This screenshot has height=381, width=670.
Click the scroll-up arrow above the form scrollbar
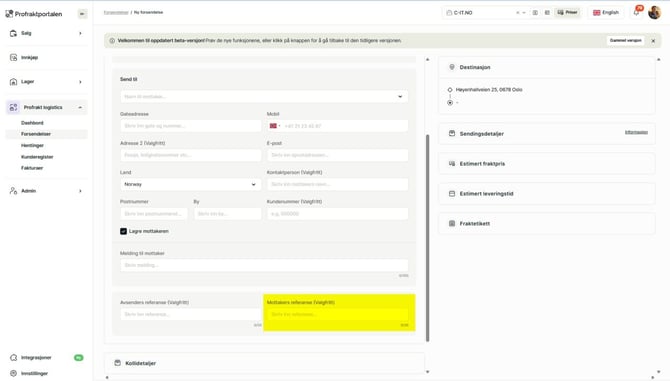pyautogui.click(x=427, y=59)
